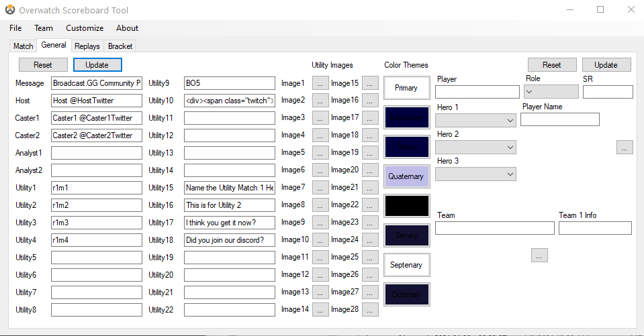Click the Team input field
This screenshot has width=644, height=336.
tap(495, 228)
